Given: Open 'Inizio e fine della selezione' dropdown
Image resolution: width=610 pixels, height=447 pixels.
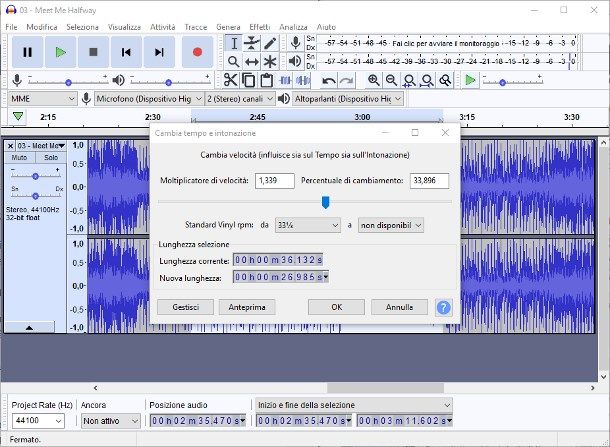Looking at the screenshot, I should tap(354, 405).
